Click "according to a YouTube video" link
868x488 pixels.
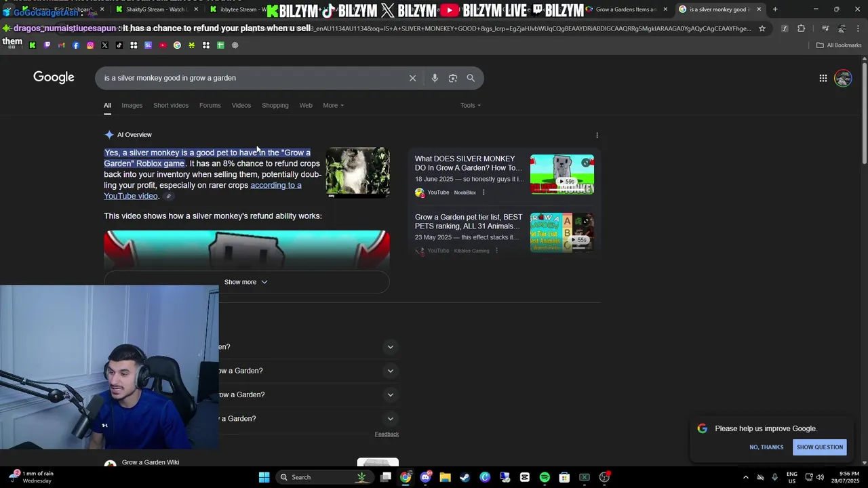tap(203, 190)
